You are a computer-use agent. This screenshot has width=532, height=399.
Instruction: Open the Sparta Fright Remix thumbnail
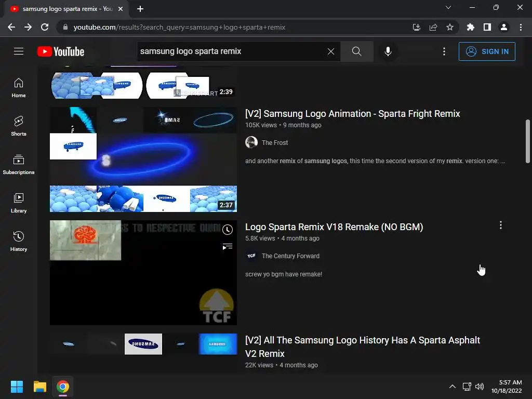tap(143, 159)
